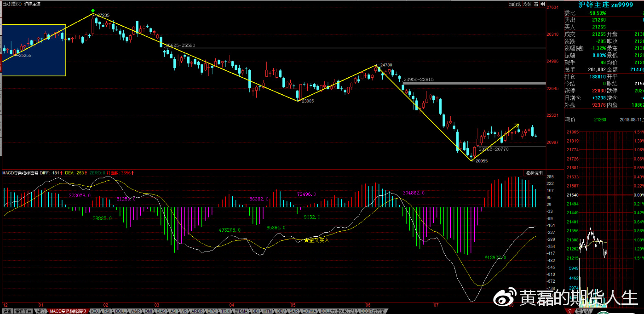Click the 323078.0 area value in MACD panel
This screenshot has height=314, width=644.
coord(79,196)
